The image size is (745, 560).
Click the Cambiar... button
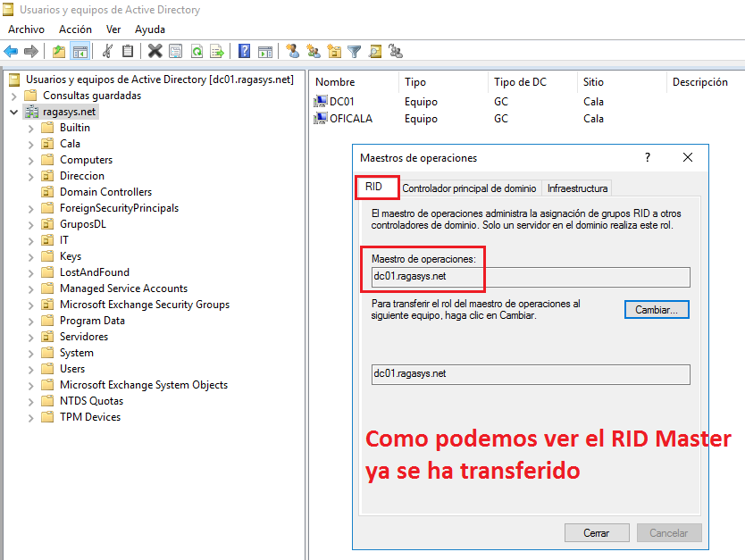pyautogui.click(x=657, y=310)
